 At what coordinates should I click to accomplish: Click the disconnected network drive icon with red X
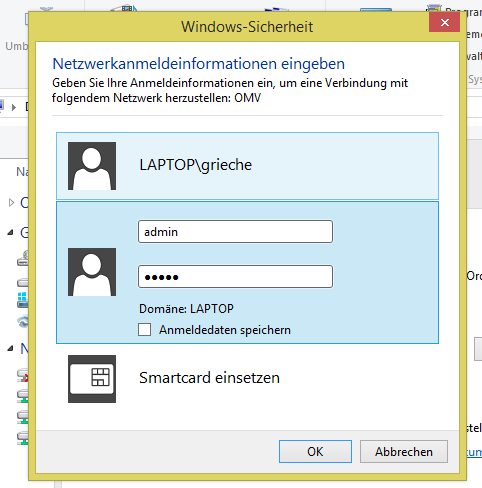(23, 376)
